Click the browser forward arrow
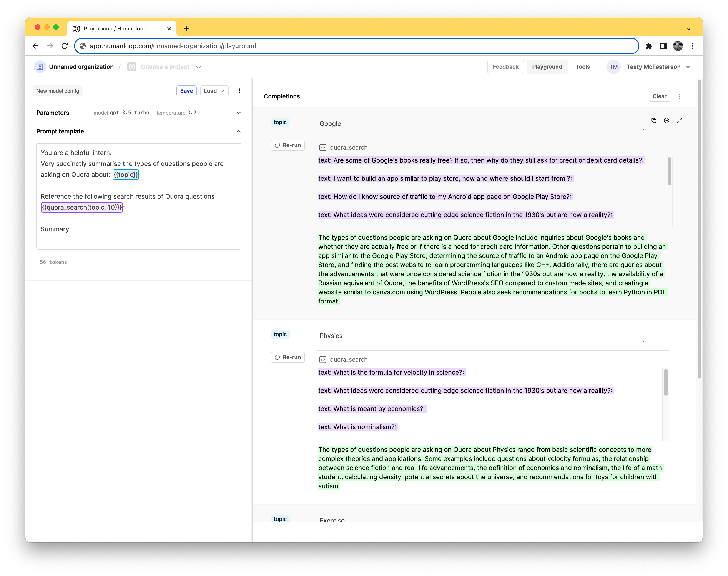 [x=50, y=46]
